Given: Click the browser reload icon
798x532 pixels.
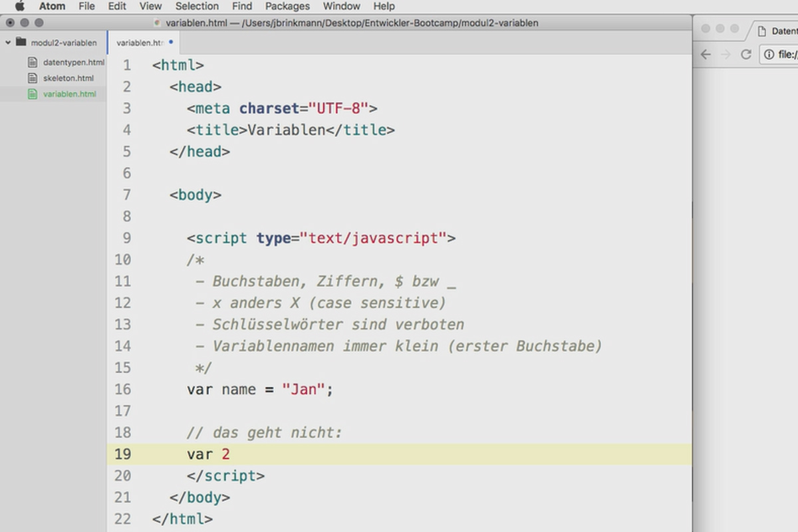Looking at the screenshot, I should click(x=746, y=55).
